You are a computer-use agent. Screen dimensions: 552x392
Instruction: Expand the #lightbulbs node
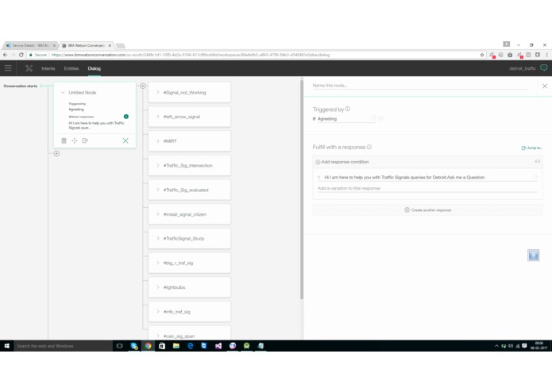[158, 287]
